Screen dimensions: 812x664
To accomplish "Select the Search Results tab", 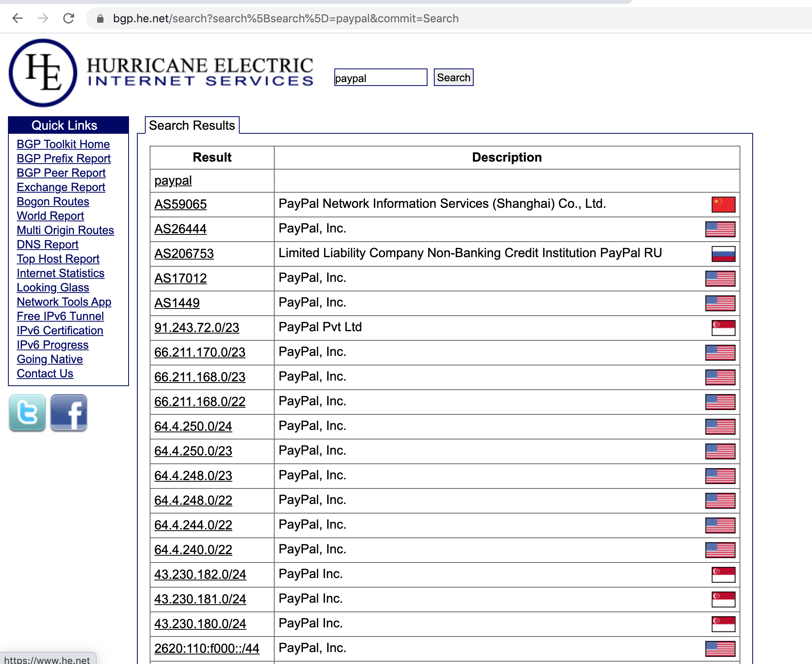I will click(x=192, y=125).
